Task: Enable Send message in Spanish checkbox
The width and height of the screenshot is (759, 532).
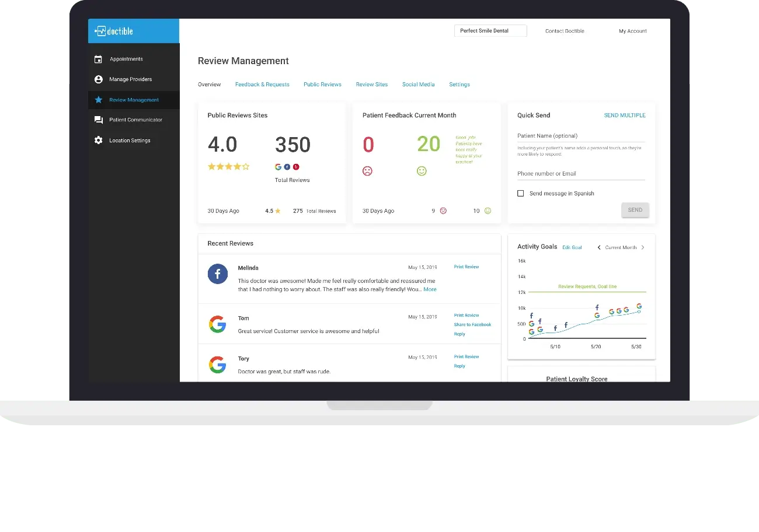Action: [520, 193]
